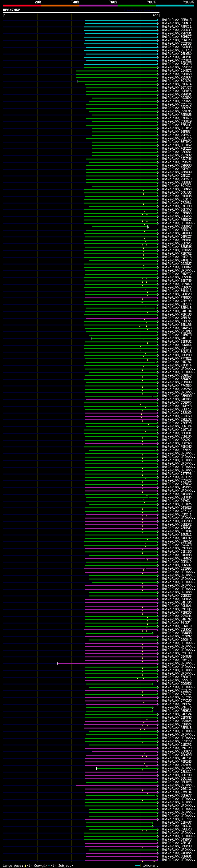Click the UniRef100_C0PQF8 entry
This screenshot has height=868, width=197.
pyautogui.click(x=177, y=91)
